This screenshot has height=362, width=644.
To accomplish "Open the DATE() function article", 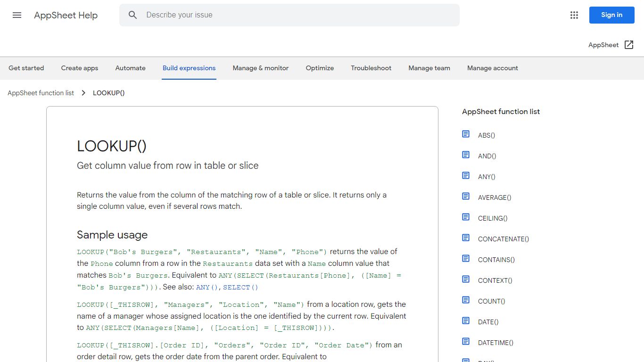I will pos(488,322).
